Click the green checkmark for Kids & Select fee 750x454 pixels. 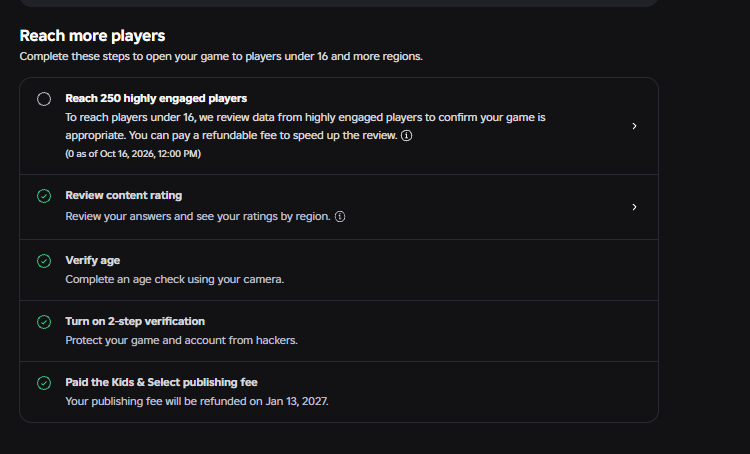coord(44,383)
